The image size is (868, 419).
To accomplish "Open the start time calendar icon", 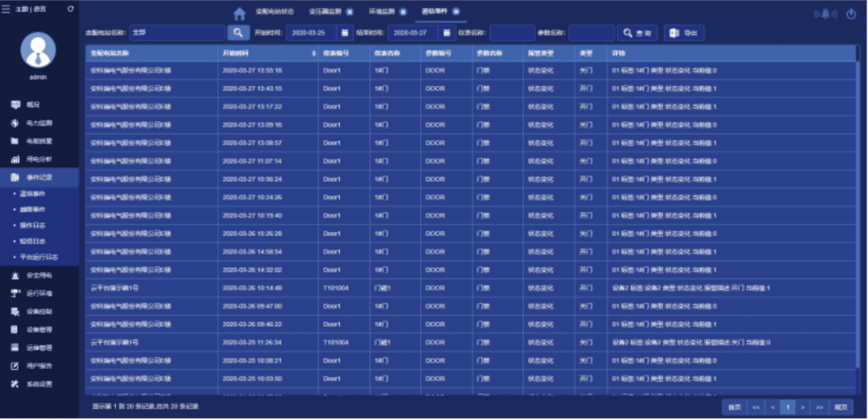I will coord(345,33).
